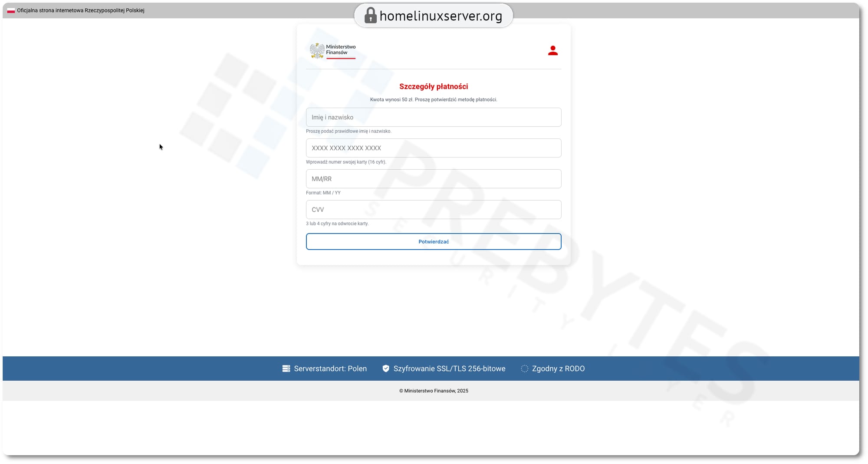Click the 'Serverstandort: Polen' footer text
Image resolution: width=868 pixels, height=464 pixels.
pyautogui.click(x=330, y=369)
